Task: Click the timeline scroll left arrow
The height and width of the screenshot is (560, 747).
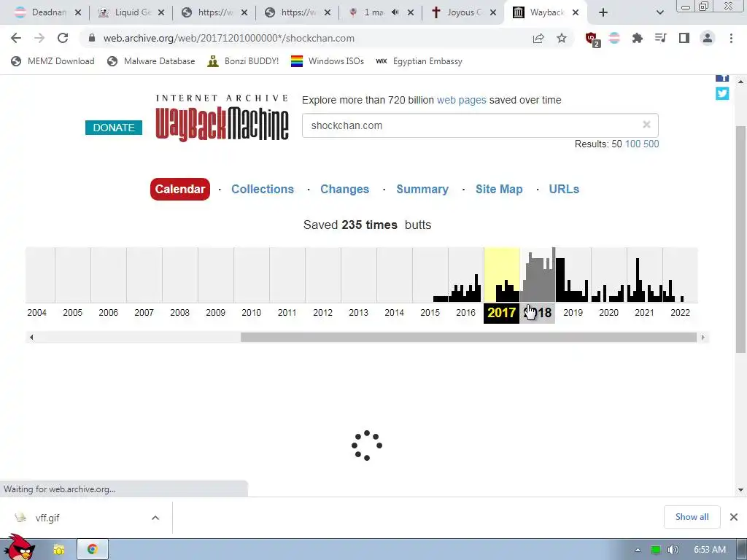Action: tap(31, 337)
